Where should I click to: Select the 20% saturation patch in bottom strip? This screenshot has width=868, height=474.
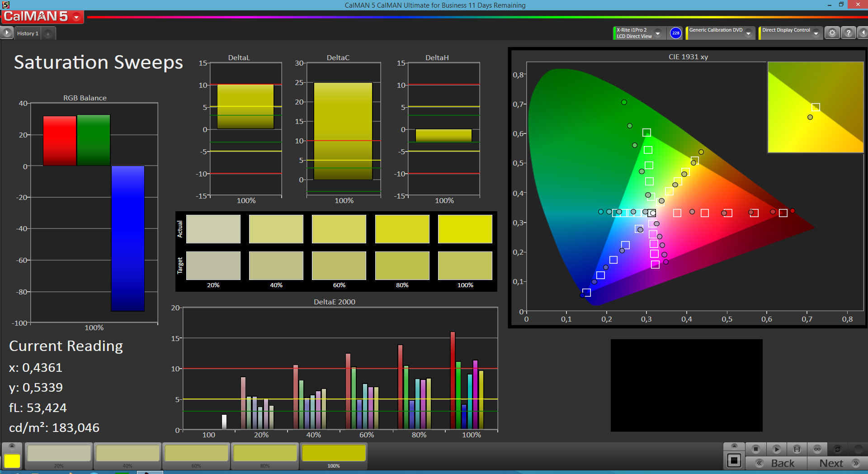coord(59,456)
